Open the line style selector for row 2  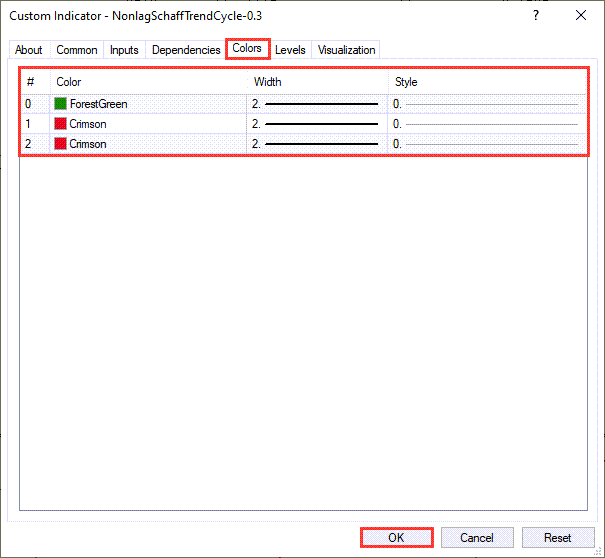pyautogui.click(x=486, y=144)
